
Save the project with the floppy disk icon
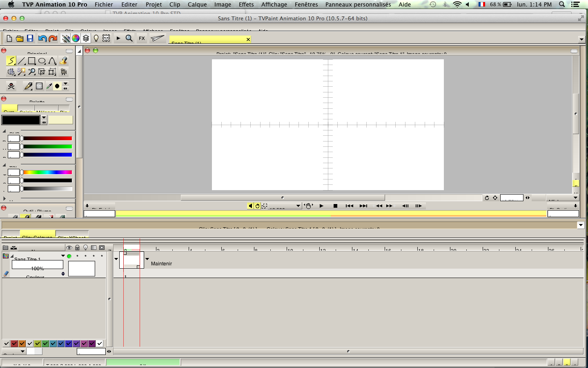point(30,38)
